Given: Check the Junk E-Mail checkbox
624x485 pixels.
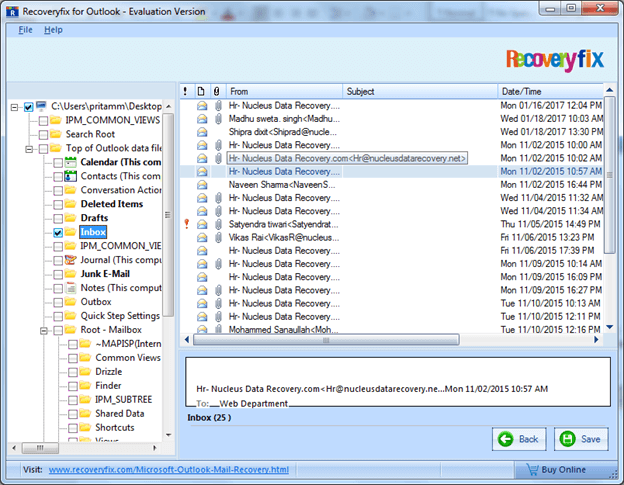Looking at the screenshot, I should coord(58,275).
